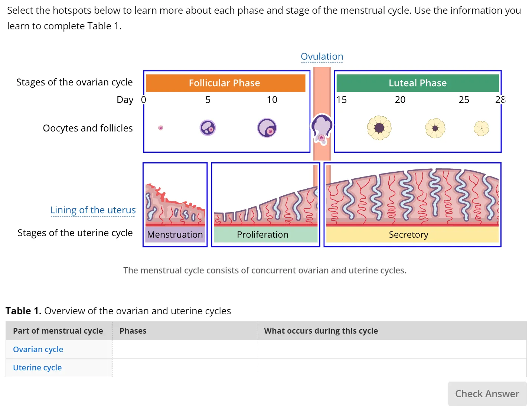Select the Luteal Phase green banner
The image size is (532, 412).
[417, 83]
